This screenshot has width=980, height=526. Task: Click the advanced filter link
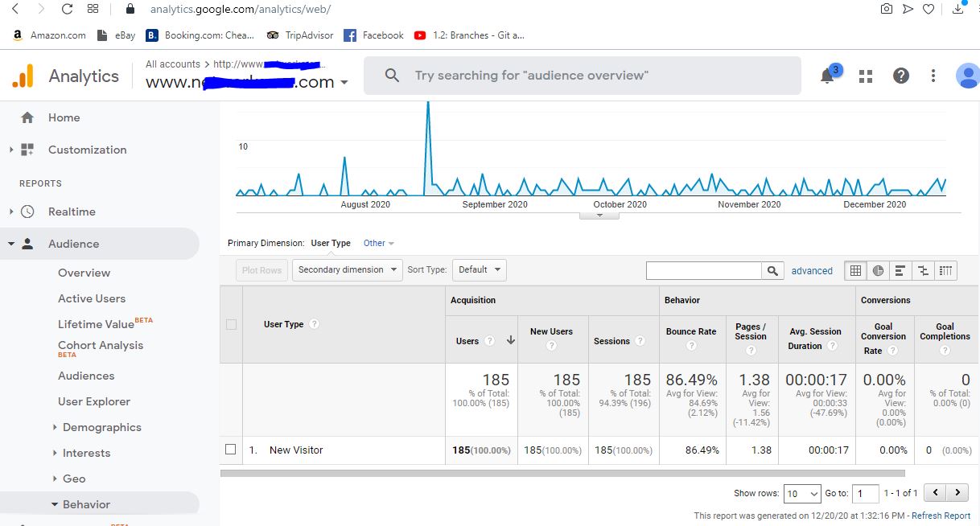click(812, 271)
